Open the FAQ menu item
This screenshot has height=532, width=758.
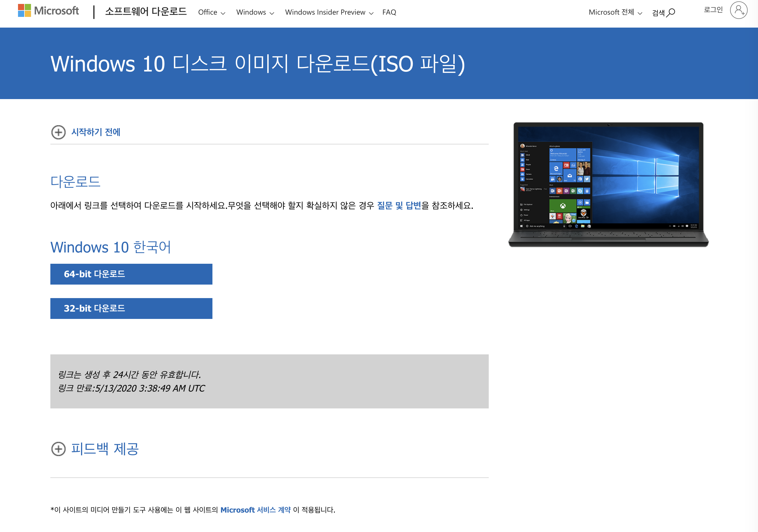tap(389, 12)
